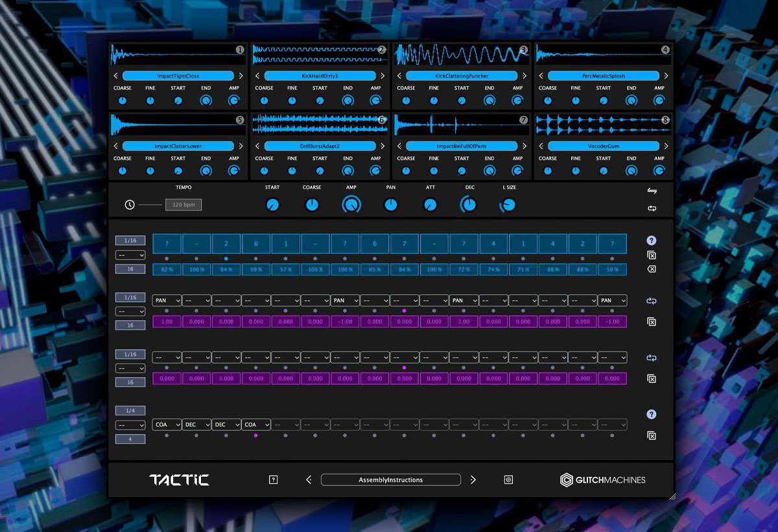Screen dimensions: 778x532
Task: Click the 1/4 rate box of the bottom lane
Action: [x=130, y=411]
